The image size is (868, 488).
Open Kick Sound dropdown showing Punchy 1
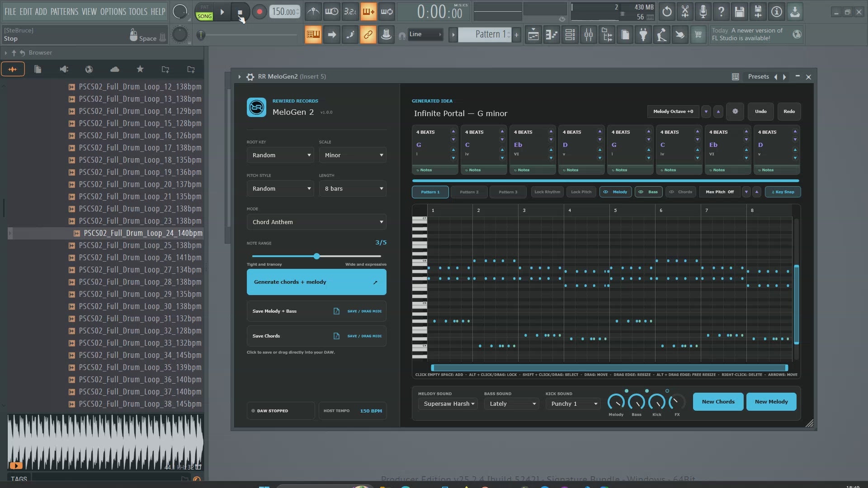click(573, 404)
